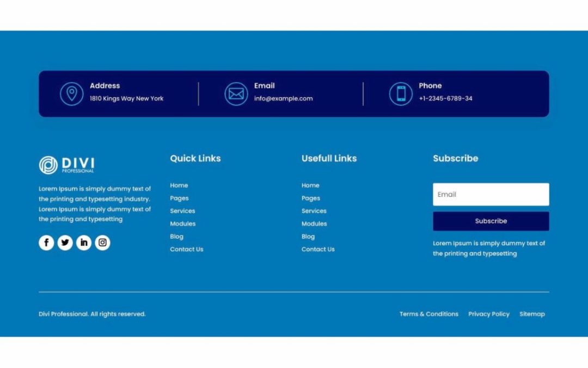Open Pages under Usefull Links
The height and width of the screenshot is (368, 588).
click(x=311, y=198)
